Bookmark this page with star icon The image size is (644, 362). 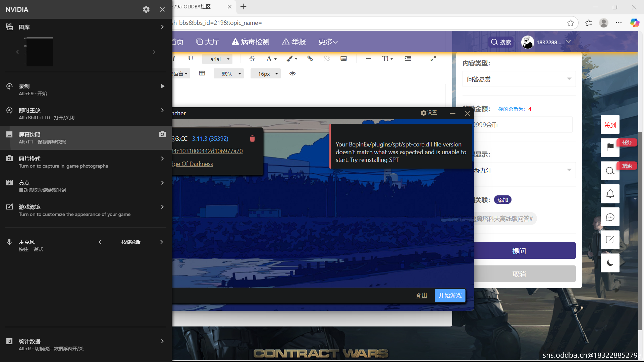pyautogui.click(x=571, y=23)
